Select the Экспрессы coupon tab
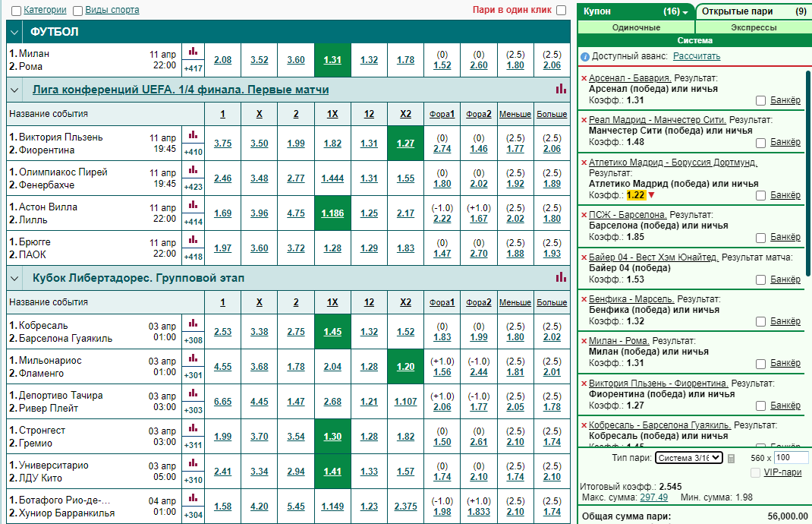The width and height of the screenshot is (812, 524). click(x=754, y=27)
